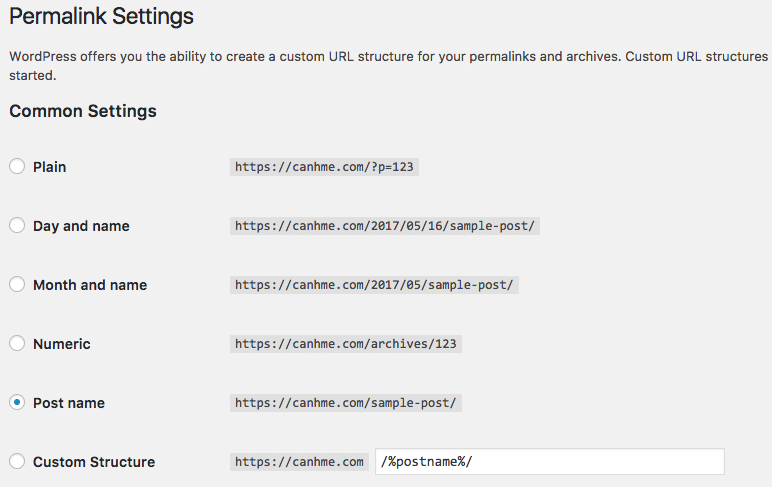This screenshot has height=487, width=772.
Task: Click the "Custom Structure" label text
Action: pos(93,462)
